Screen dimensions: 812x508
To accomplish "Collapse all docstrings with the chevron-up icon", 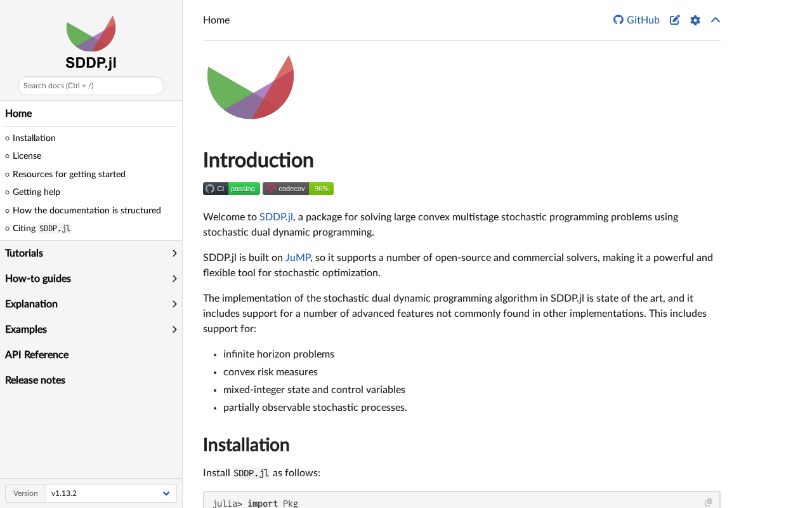I will (716, 20).
